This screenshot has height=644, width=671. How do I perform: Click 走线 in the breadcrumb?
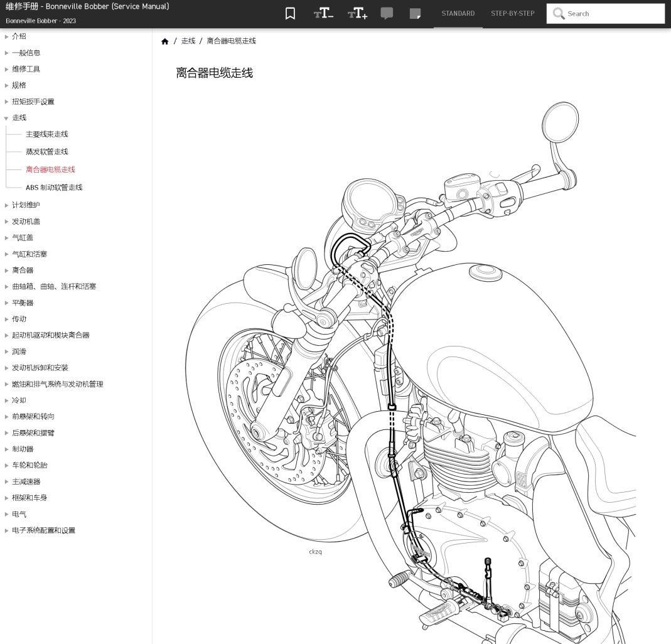(x=188, y=41)
